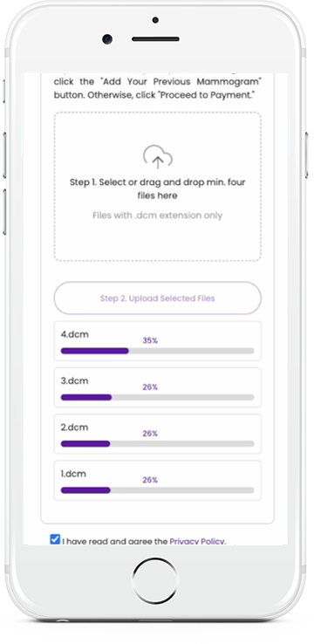The height and width of the screenshot is (644, 314).
Task: Click the 35% upload percentage label
Action: [150, 340]
